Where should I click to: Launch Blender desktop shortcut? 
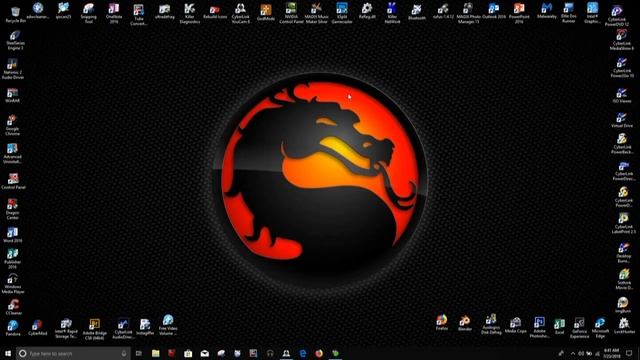tap(464, 323)
